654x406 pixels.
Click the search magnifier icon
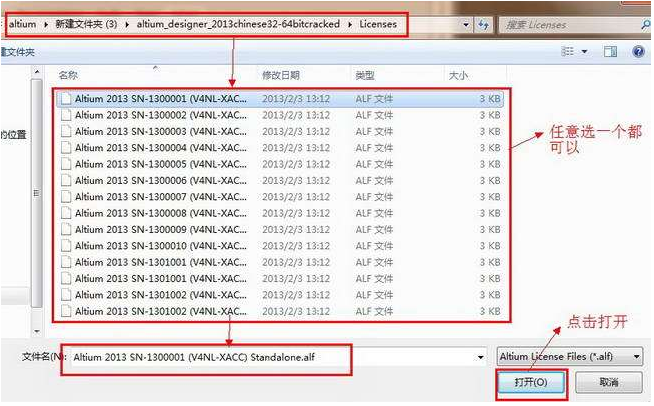pyautogui.click(x=646, y=25)
